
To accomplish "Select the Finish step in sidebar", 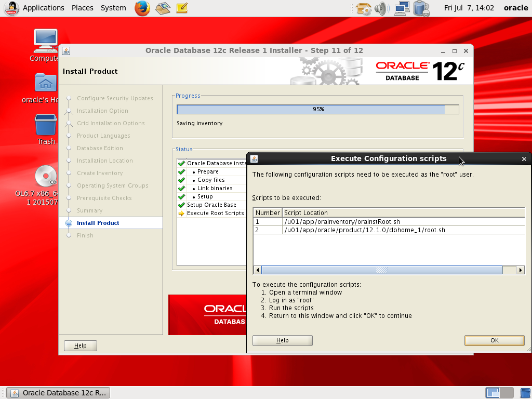I will coord(85,235).
